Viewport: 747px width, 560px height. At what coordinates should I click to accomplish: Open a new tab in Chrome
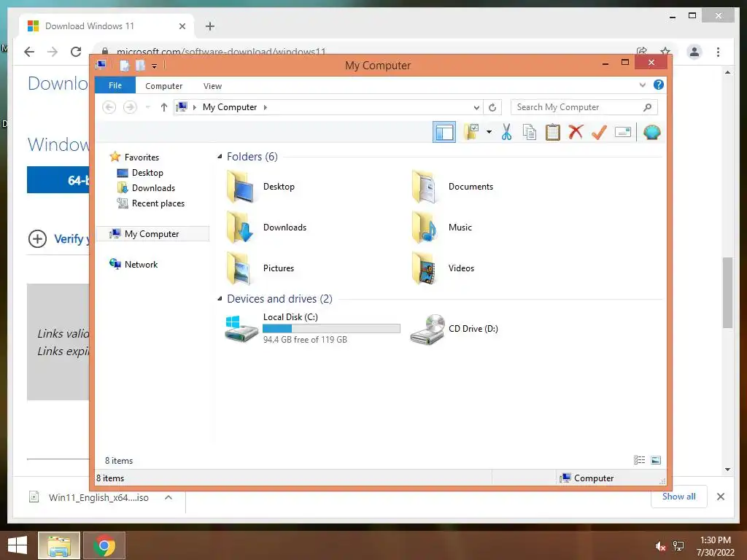pos(210,26)
